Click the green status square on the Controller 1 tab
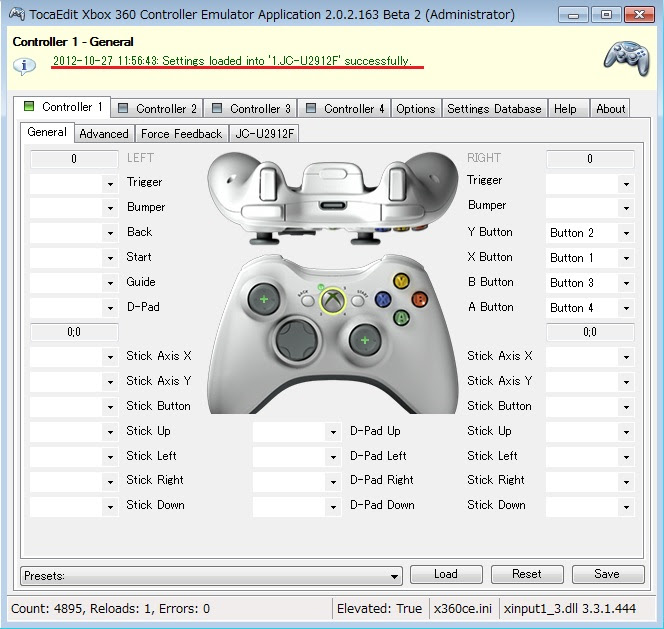The image size is (664, 629). [29, 106]
